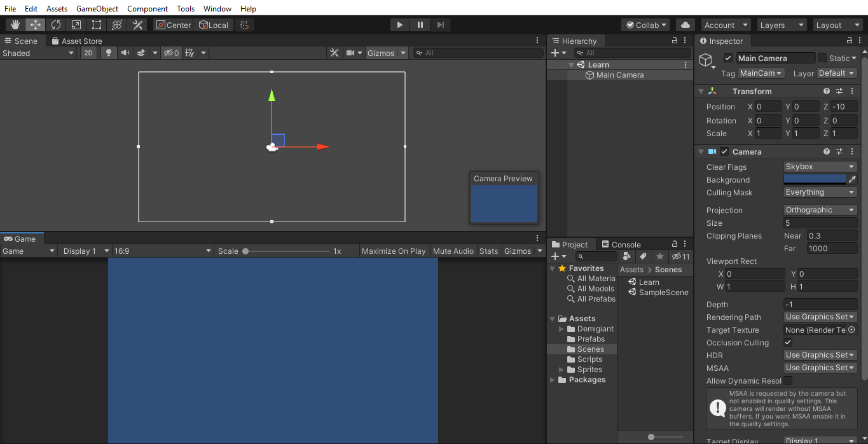Click the Scene view tools wrench icon
868x444 pixels.
334,53
